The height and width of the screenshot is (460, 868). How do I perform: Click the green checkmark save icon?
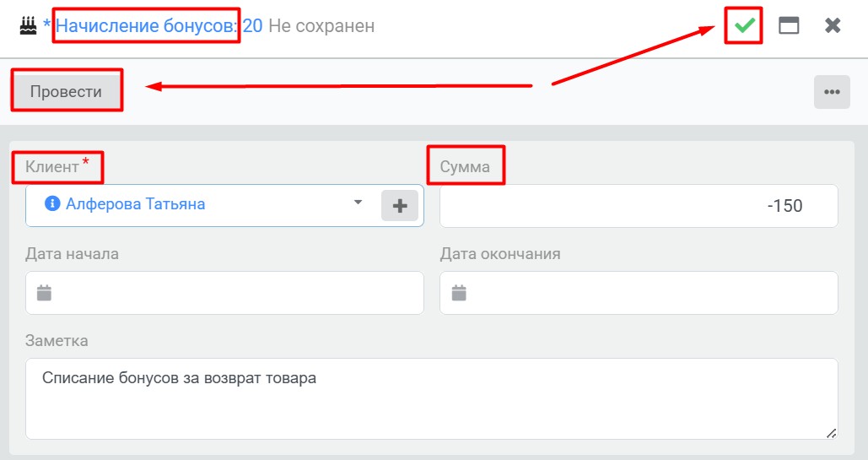pyautogui.click(x=744, y=25)
